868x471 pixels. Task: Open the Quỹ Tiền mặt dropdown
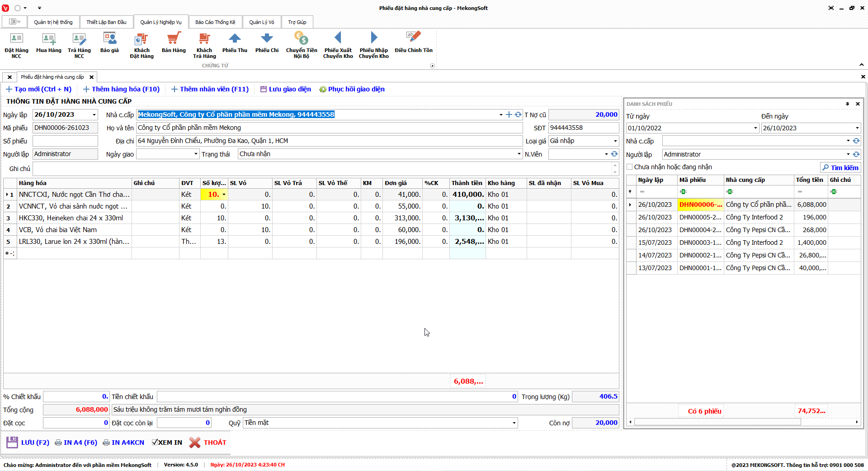pyautogui.click(x=514, y=423)
